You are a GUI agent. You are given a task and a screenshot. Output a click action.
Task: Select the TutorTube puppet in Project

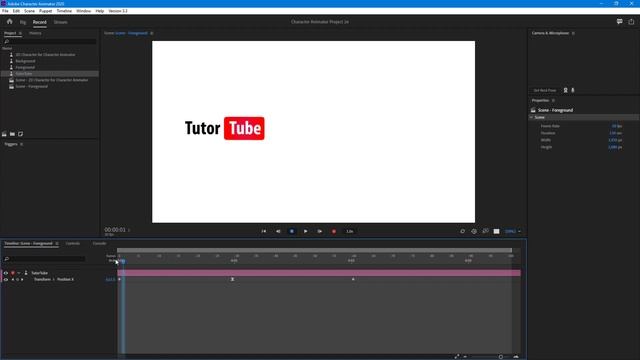(x=24, y=74)
